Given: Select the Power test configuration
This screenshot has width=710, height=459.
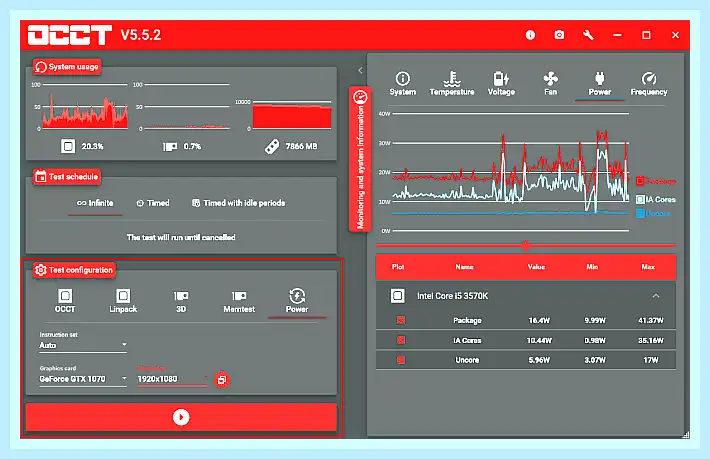Looking at the screenshot, I should (x=297, y=301).
